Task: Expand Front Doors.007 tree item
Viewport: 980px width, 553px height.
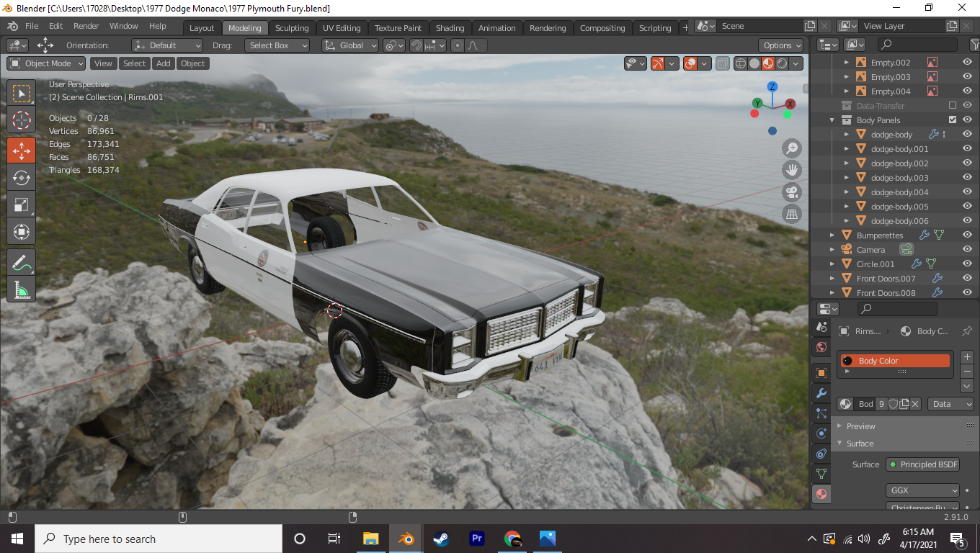Action: (832, 279)
